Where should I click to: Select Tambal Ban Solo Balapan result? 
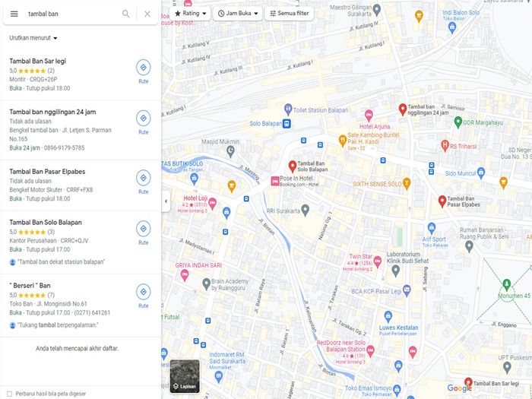46,222
